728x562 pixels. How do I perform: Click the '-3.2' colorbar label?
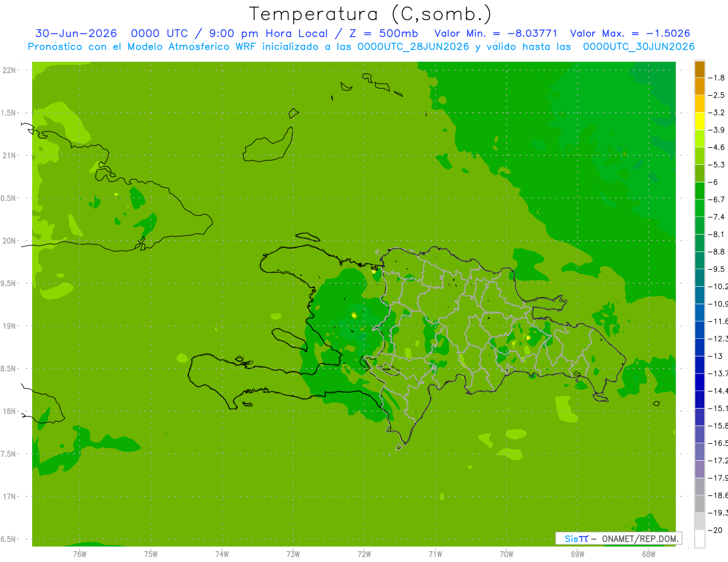click(x=716, y=112)
